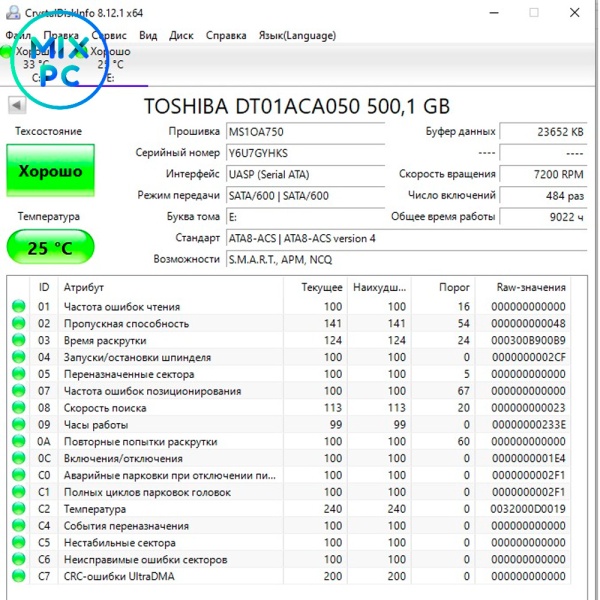
Task: Click status dot for Повторные попытки раскрутки
Action: [18, 441]
